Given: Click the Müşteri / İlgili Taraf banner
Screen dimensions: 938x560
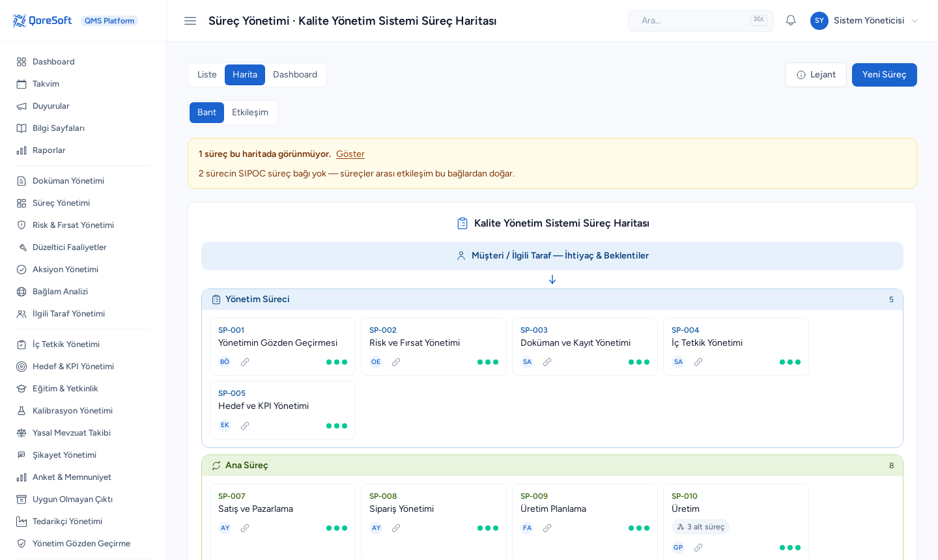Looking at the screenshot, I should tap(552, 256).
